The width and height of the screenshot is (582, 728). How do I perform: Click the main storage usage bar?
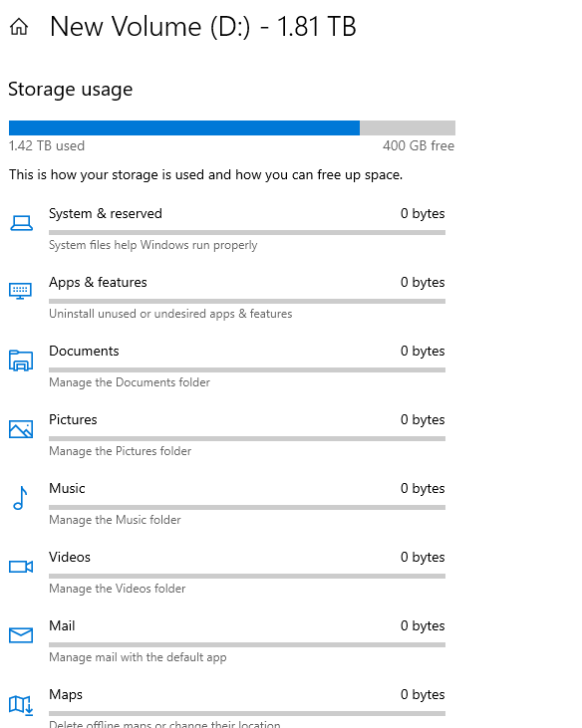[232, 127]
